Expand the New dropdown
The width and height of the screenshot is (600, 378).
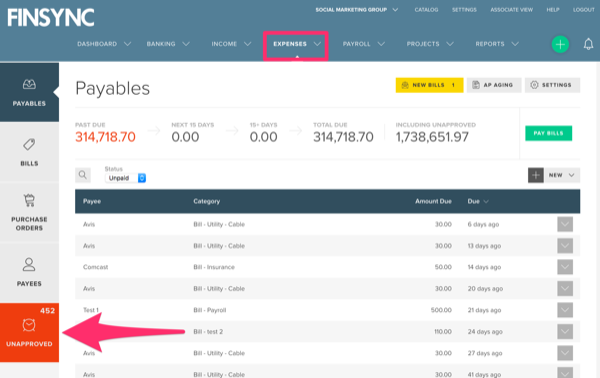click(x=562, y=175)
